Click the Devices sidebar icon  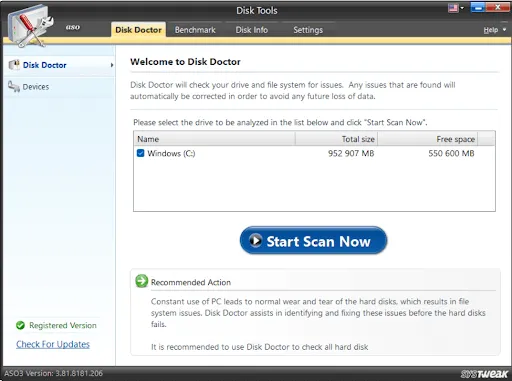click(x=14, y=86)
